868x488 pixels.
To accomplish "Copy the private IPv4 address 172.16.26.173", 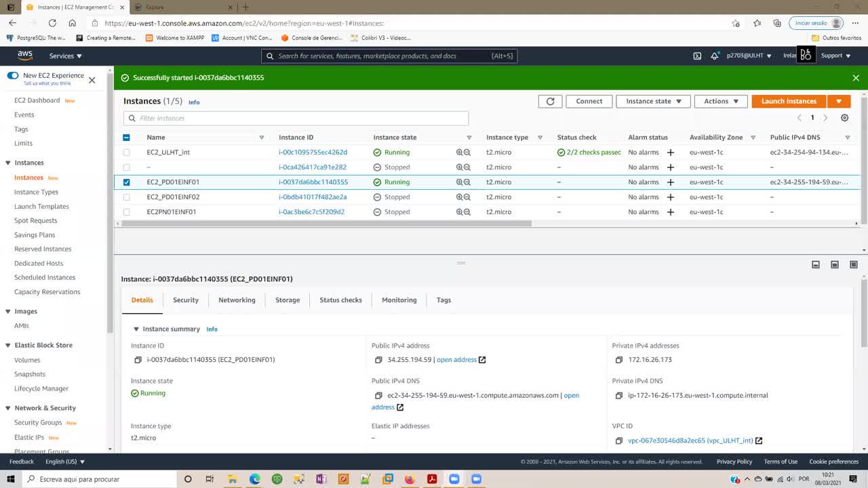I will (619, 360).
